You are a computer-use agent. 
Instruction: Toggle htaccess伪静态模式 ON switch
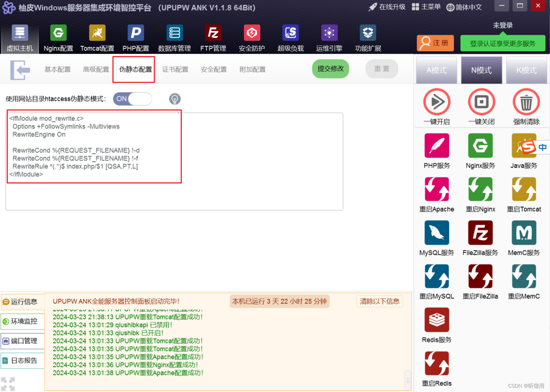tap(133, 99)
